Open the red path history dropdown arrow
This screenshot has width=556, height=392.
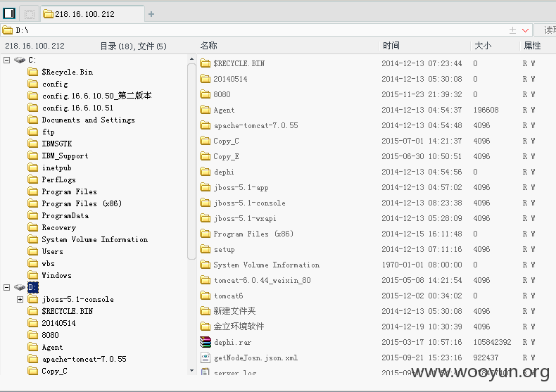(x=526, y=30)
